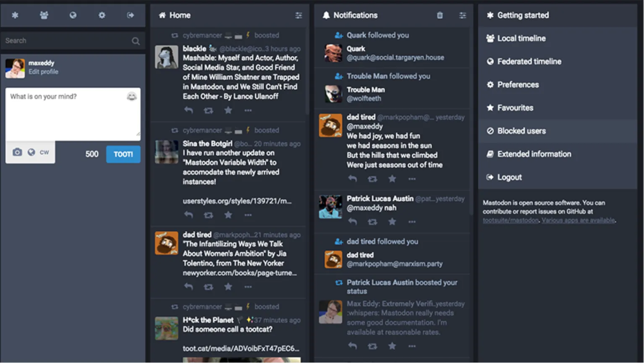Open Getting started via asterisk icon
This screenshot has height=363, width=644.
coord(15,15)
